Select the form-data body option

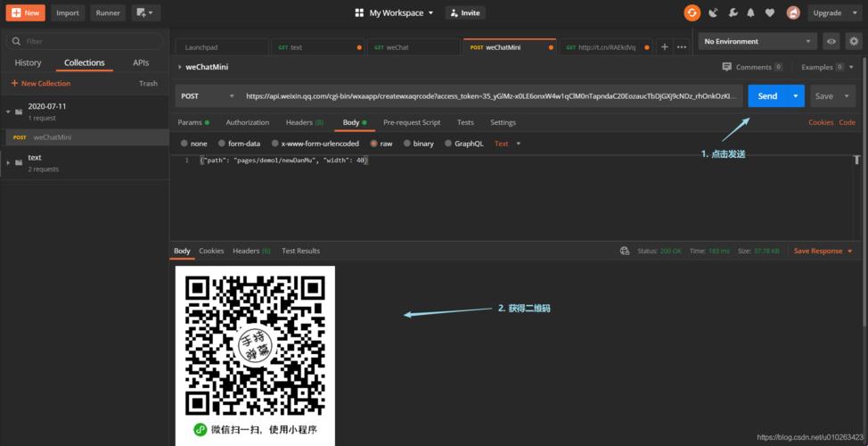click(239, 144)
